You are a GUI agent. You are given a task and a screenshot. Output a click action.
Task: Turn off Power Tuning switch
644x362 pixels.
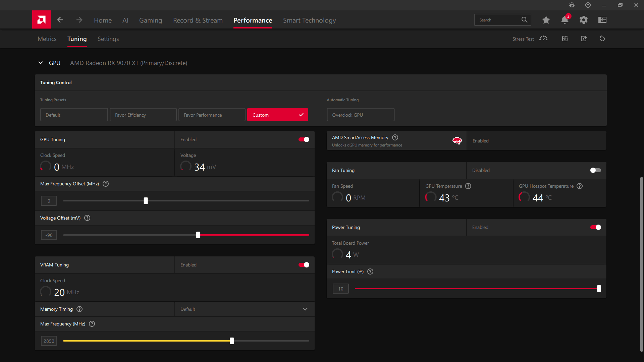(595, 227)
